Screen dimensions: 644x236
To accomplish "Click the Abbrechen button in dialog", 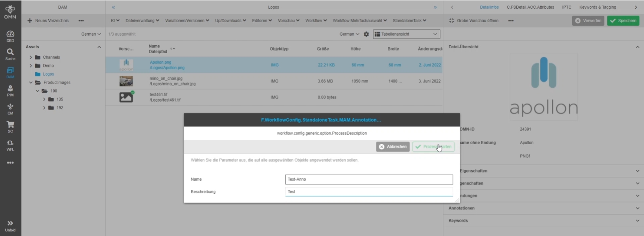I will [x=392, y=147].
